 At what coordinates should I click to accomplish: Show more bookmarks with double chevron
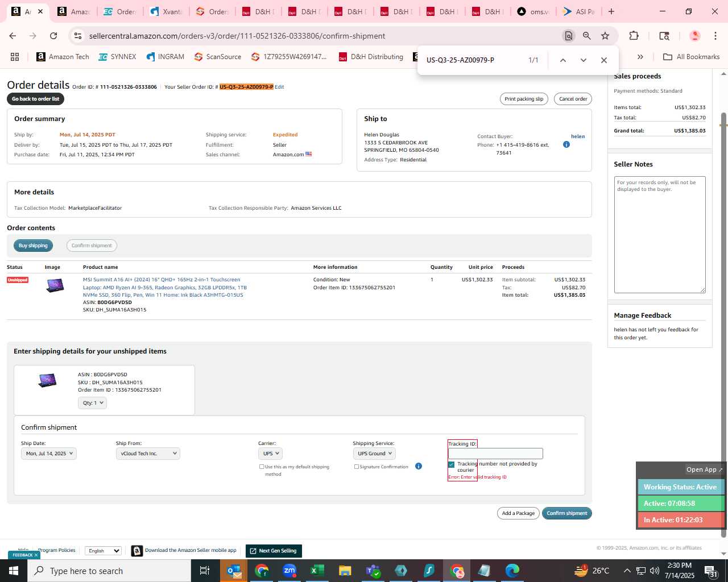click(x=640, y=57)
